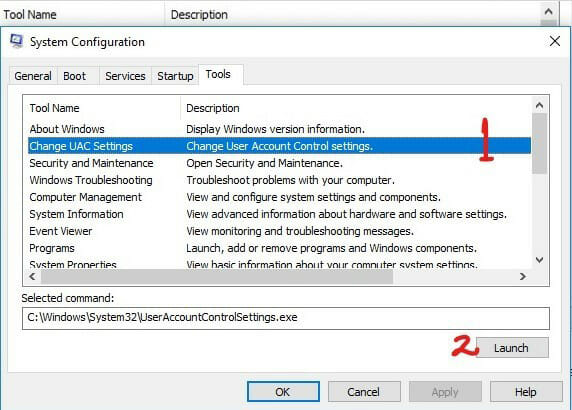Confirm with the OK button
The height and width of the screenshot is (410, 572).
tap(283, 392)
